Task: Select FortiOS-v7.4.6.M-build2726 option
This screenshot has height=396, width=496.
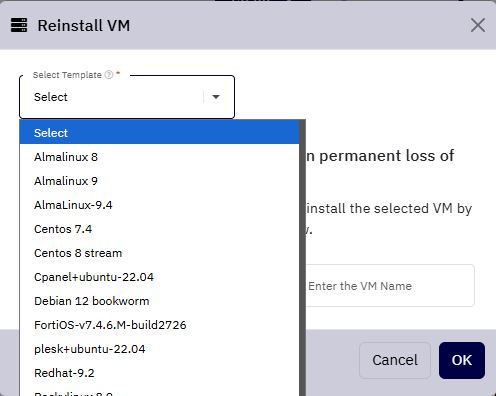Action: click(159, 325)
